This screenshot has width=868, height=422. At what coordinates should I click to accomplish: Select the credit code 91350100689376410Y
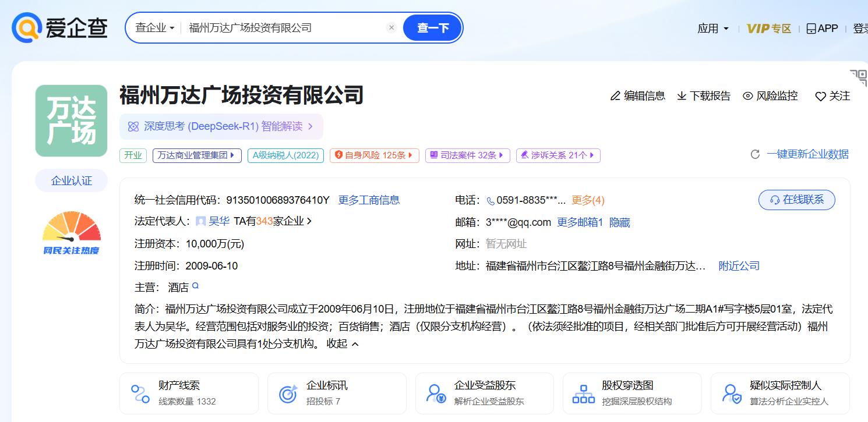click(277, 200)
